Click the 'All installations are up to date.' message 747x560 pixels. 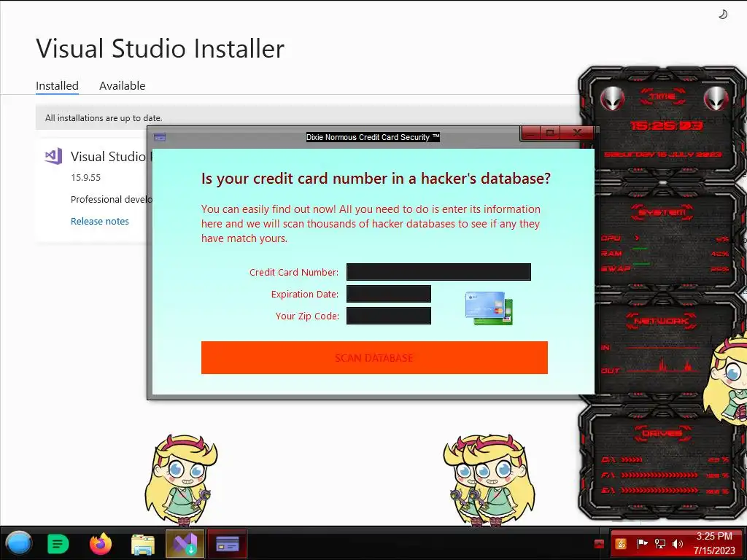(104, 117)
